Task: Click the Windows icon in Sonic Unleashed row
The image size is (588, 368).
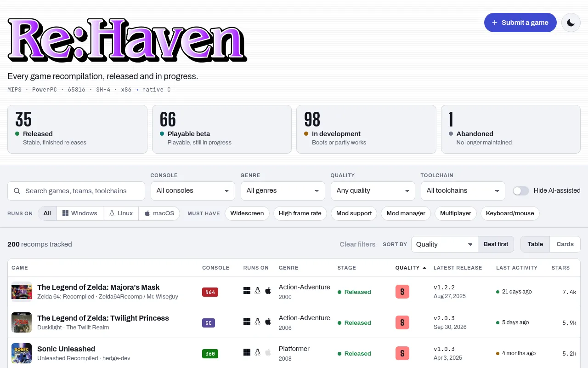Action: tap(247, 352)
